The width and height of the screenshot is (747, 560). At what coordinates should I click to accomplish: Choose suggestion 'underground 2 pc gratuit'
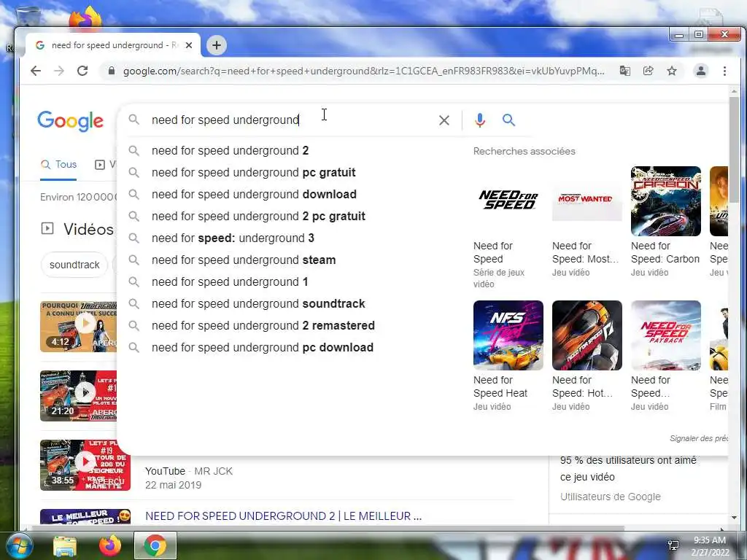[258, 216]
